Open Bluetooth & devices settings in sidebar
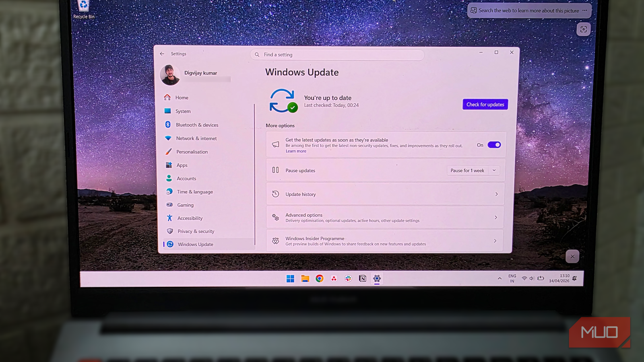The height and width of the screenshot is (362, 644). click(197, 125)
